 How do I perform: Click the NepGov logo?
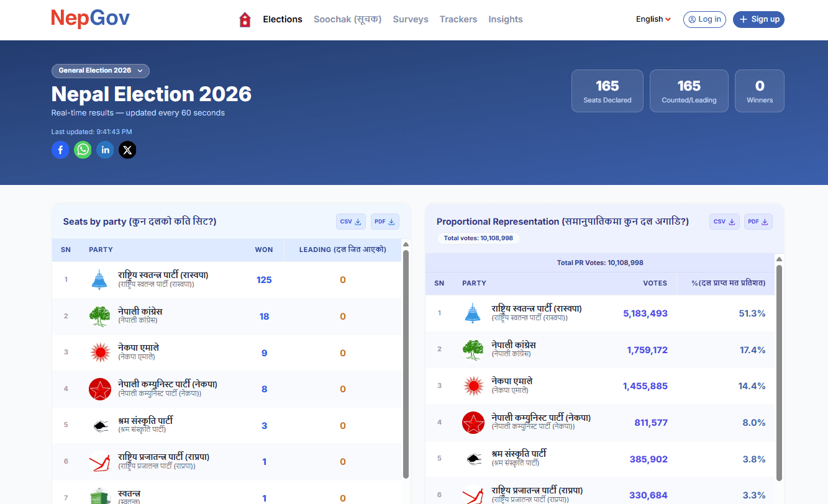(91, 19)
